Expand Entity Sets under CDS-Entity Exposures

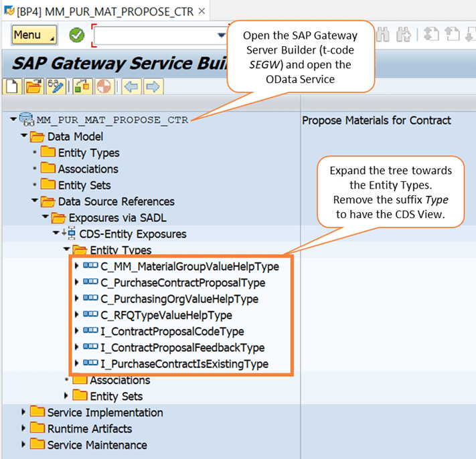[66, 395]
